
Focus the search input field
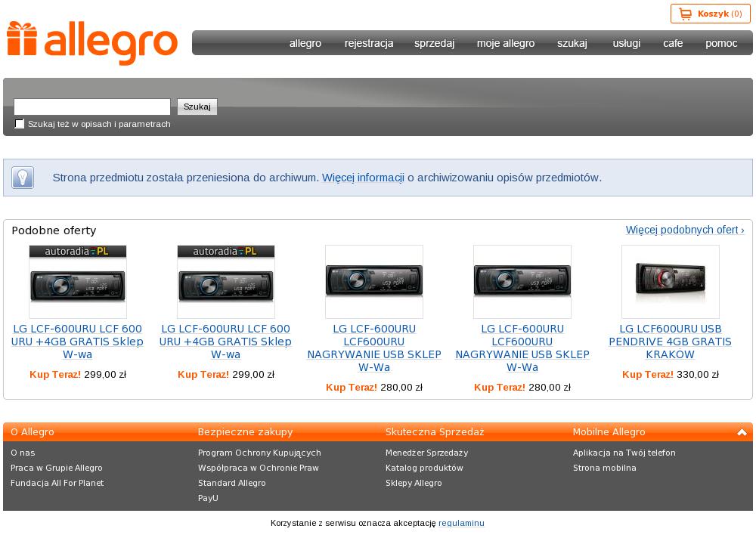[92, 107]
